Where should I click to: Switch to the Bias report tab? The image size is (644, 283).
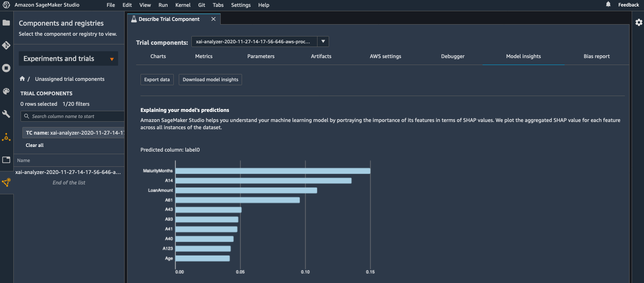(596, 56)
